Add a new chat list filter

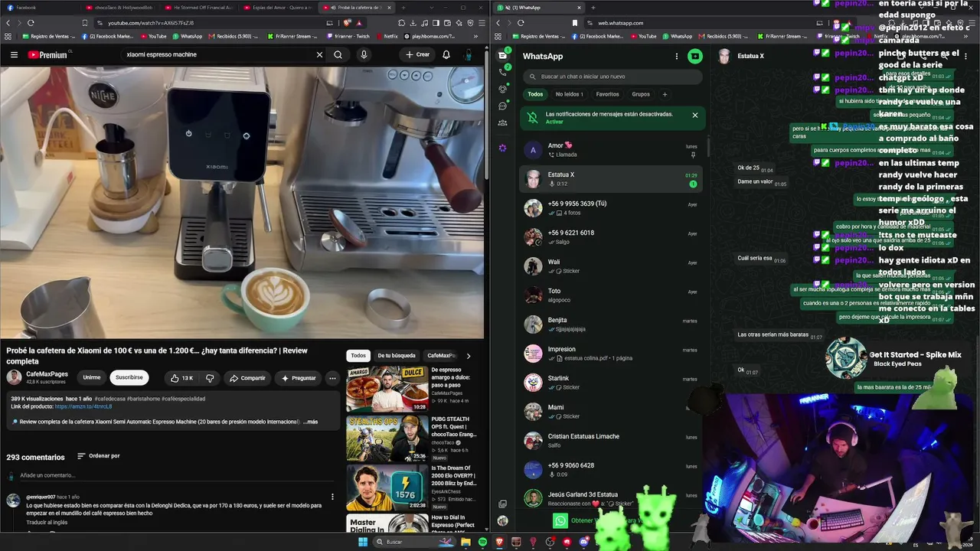click(665, 94)
